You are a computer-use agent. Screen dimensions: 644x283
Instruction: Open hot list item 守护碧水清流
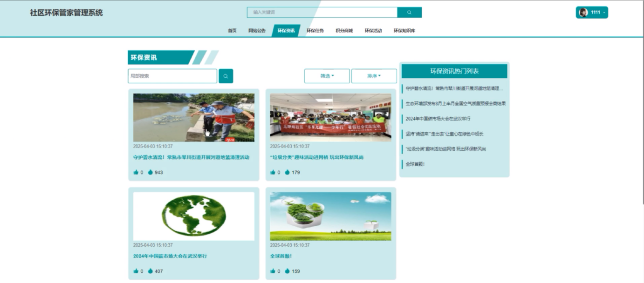[454, 88]
